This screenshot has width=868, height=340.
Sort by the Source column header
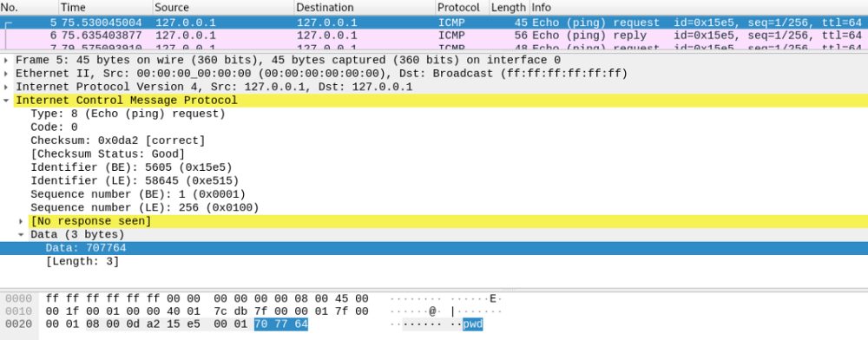point(223,8)
